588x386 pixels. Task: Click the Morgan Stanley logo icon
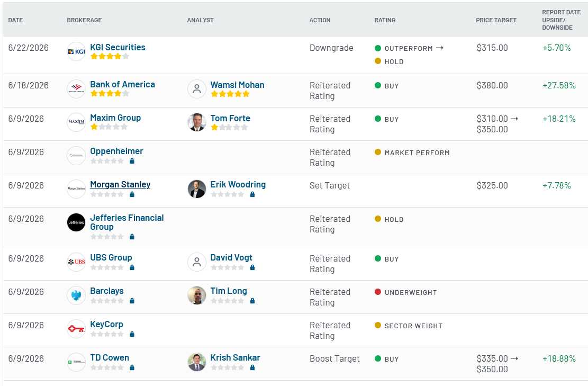tap(76, 189)
